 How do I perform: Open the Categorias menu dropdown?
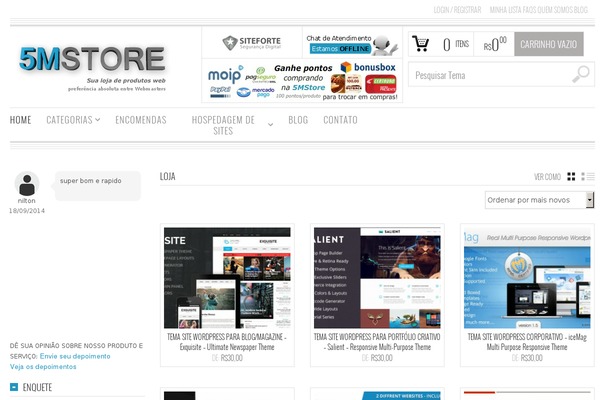pyautogui.click(x=73, y=120)
